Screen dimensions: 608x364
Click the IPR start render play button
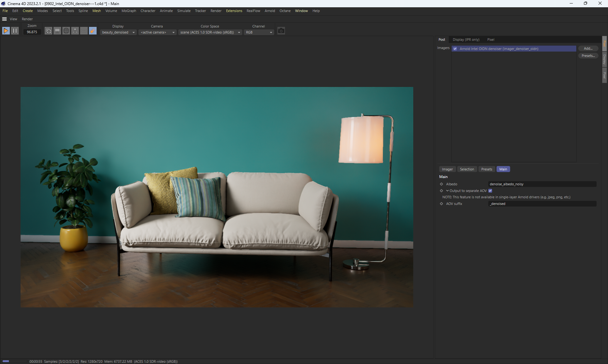coord(6,31)
